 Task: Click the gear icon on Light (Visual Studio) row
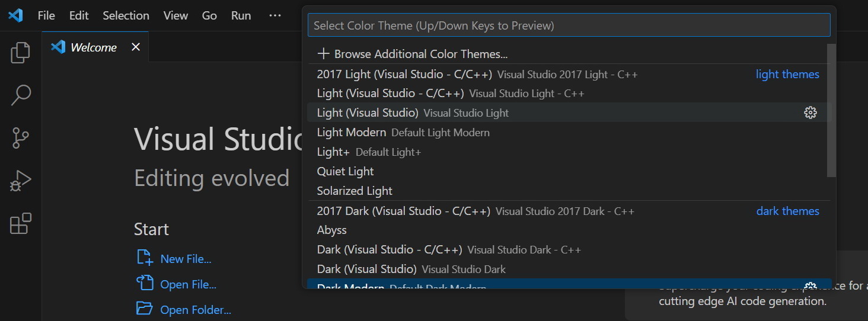(810, 113)
